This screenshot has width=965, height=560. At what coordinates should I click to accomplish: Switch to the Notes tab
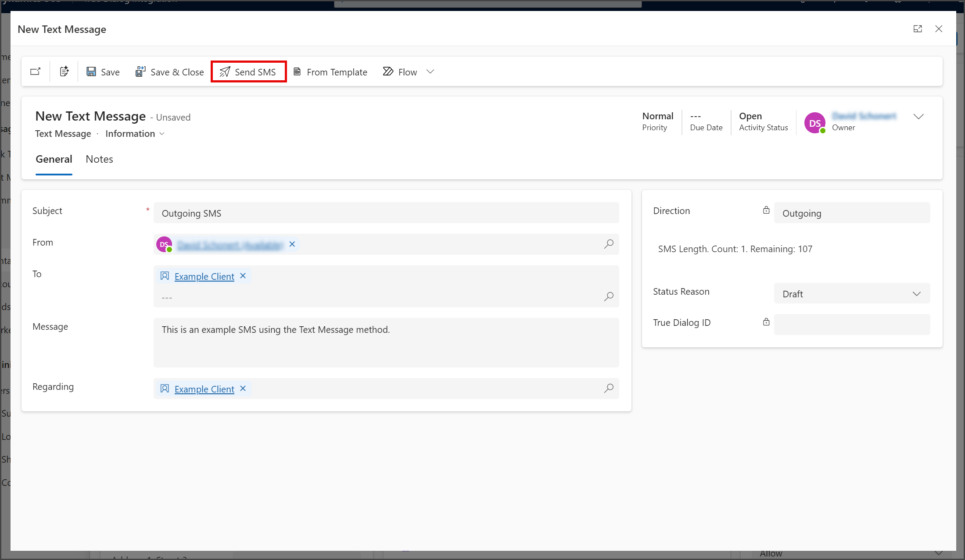[x=99, y=160]
